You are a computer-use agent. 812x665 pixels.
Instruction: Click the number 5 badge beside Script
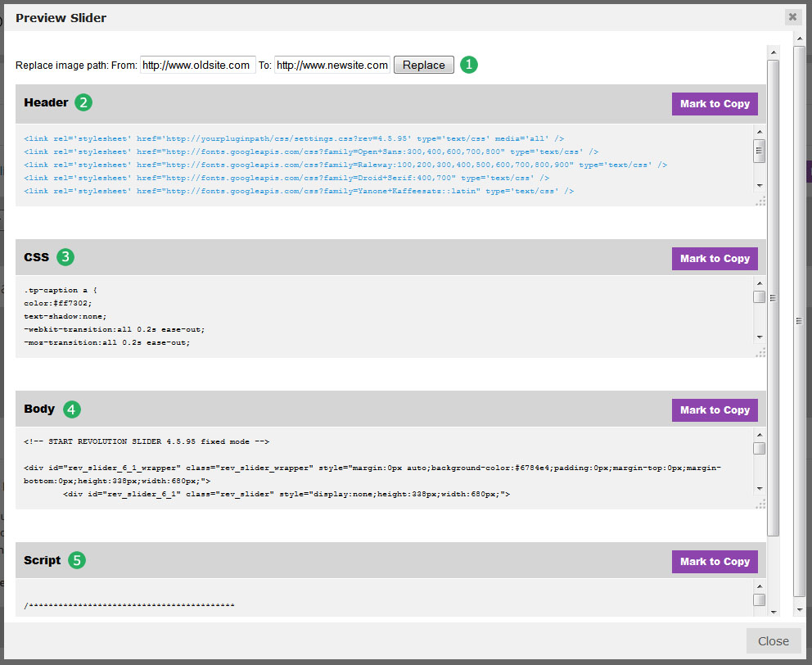(x=77, y=560)
